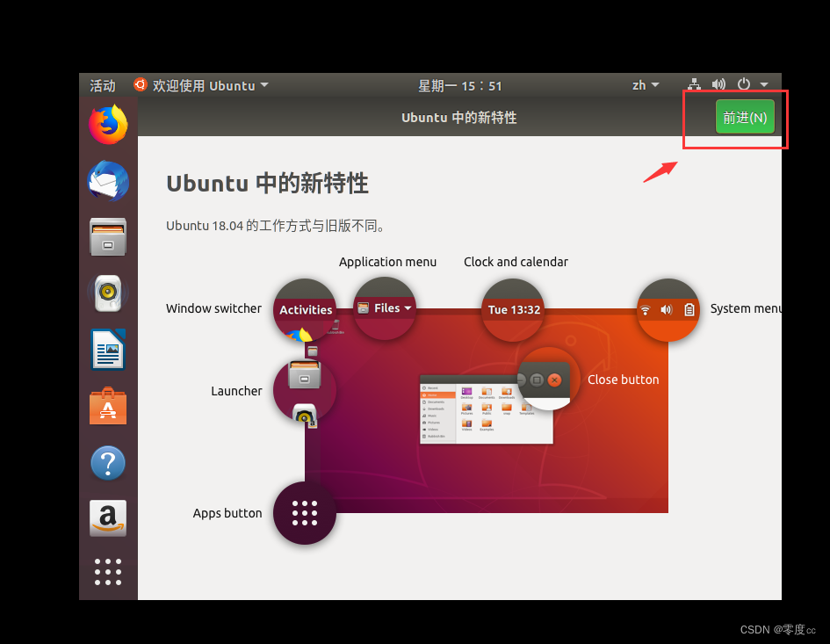Open the Help question-mark icon
This screenshot has height=644, width=830.
[107, 463]
